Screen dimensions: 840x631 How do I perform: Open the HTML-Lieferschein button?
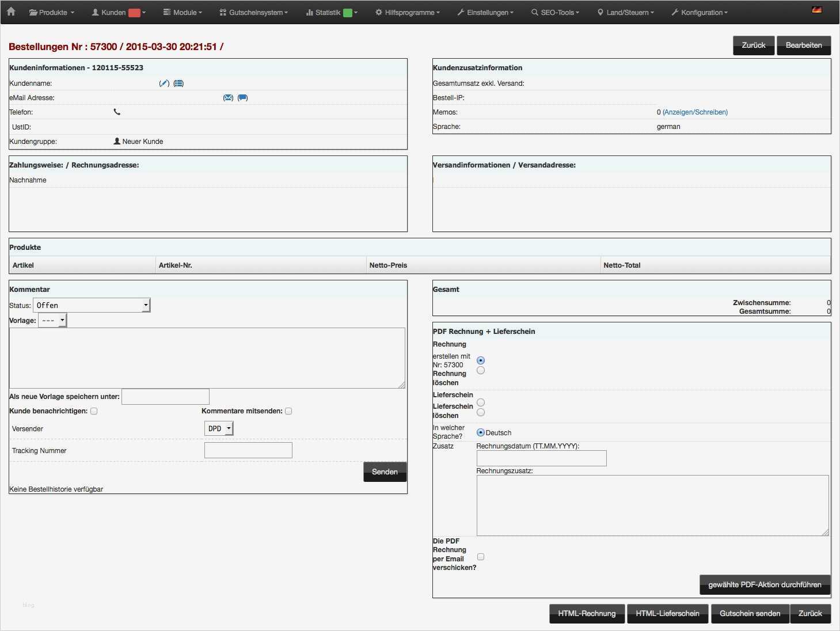[667, 613]
